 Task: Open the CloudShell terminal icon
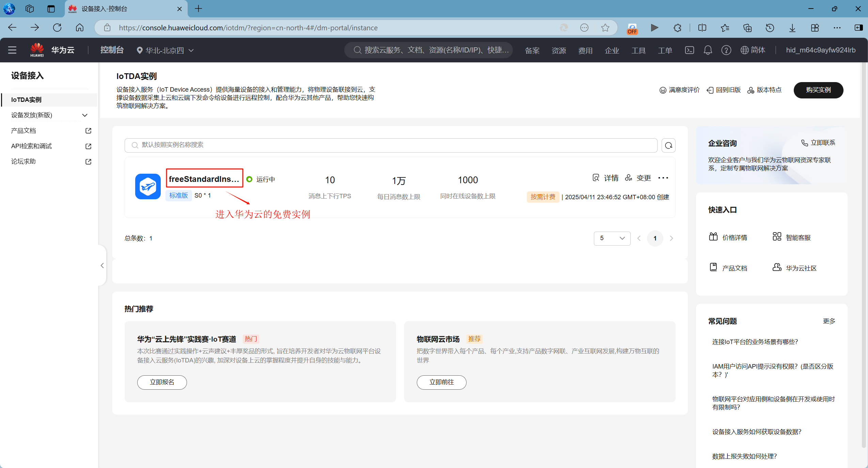(x=689, y=50)
